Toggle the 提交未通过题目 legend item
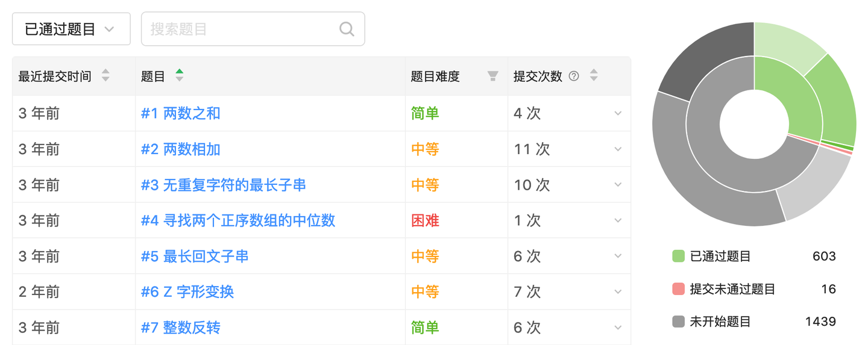 click(x=723, y=290)
